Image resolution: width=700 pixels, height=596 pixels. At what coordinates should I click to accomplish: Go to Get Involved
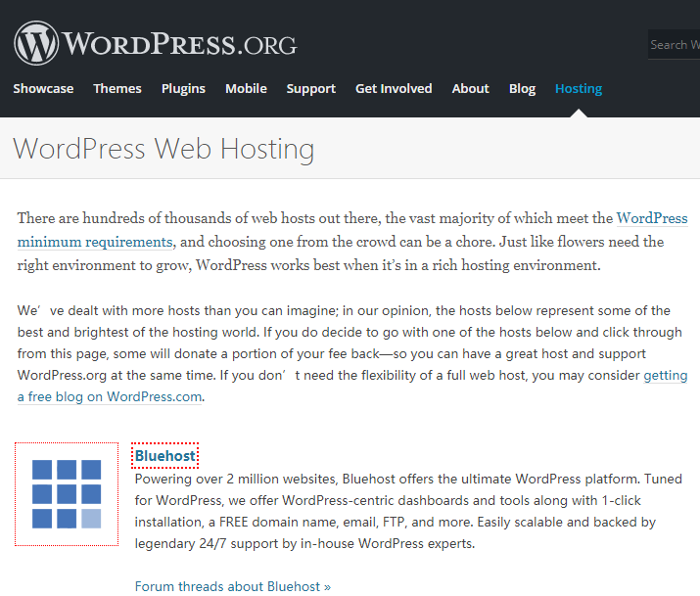coord(394,88)
